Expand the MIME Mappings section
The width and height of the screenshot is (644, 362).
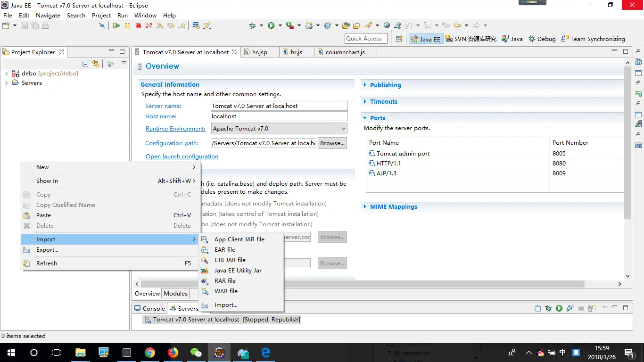(365, 207)
